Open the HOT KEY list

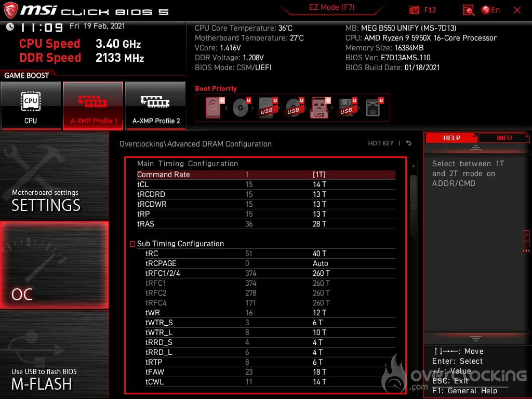pos(381,143)
